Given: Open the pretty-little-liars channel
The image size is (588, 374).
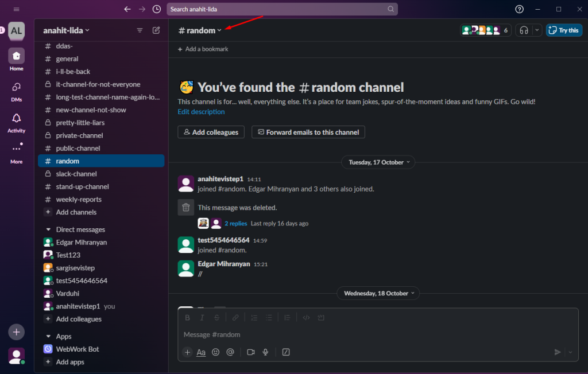Looking at the screenshot, I should (x=101, y=123).
